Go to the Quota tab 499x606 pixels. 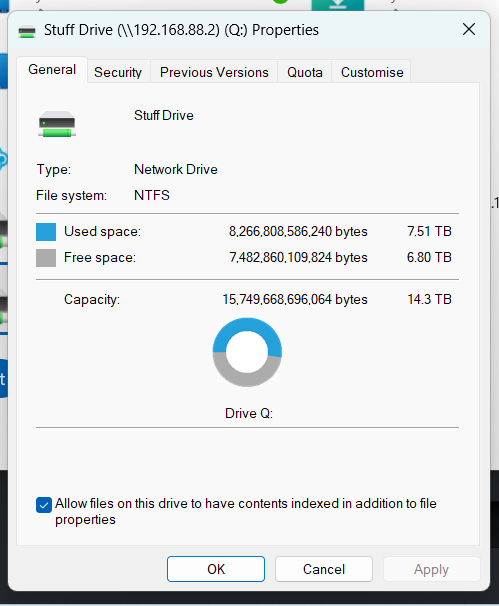pos(305,72)
